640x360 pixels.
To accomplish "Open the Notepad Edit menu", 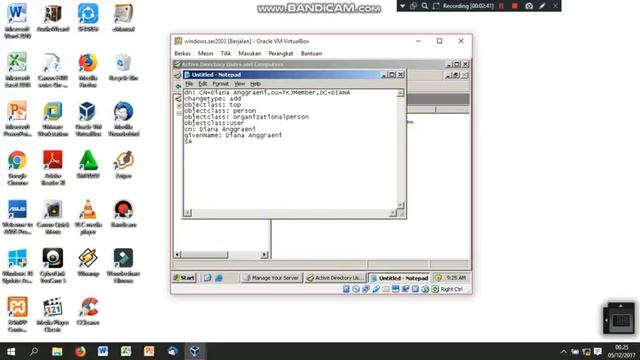I will pos(202,84).
